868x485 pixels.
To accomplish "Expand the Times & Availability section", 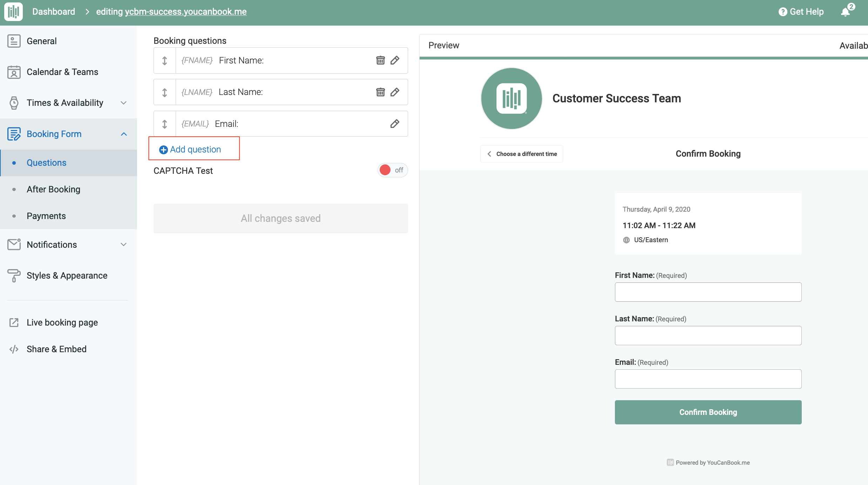I will (123, 103).
